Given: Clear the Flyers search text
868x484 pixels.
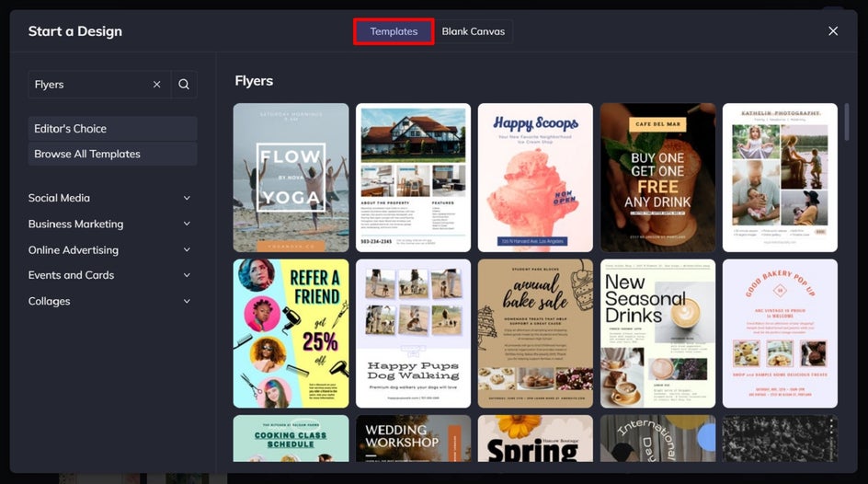Looking at the screenshot, I should pyautogui.click(x=156, y=84).
